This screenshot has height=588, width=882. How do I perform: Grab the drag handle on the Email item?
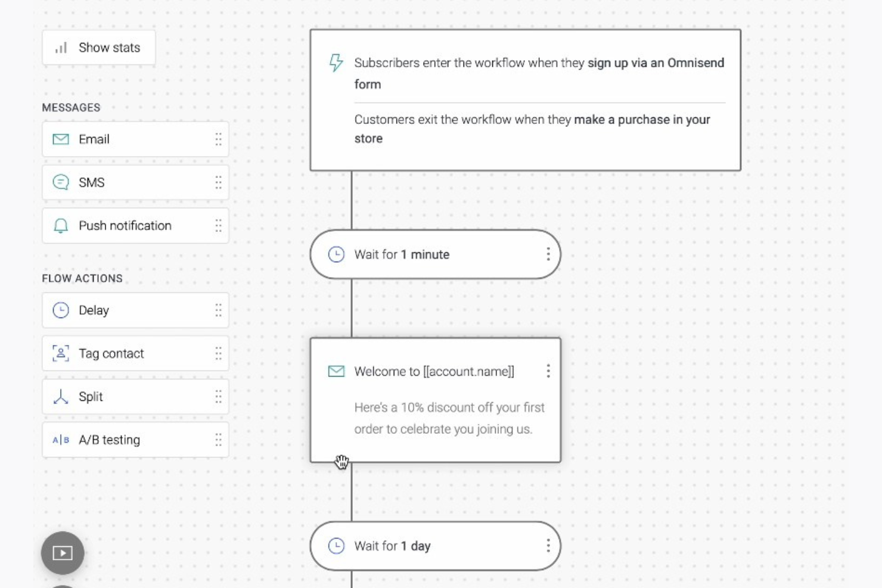click(x=218, y=139)
